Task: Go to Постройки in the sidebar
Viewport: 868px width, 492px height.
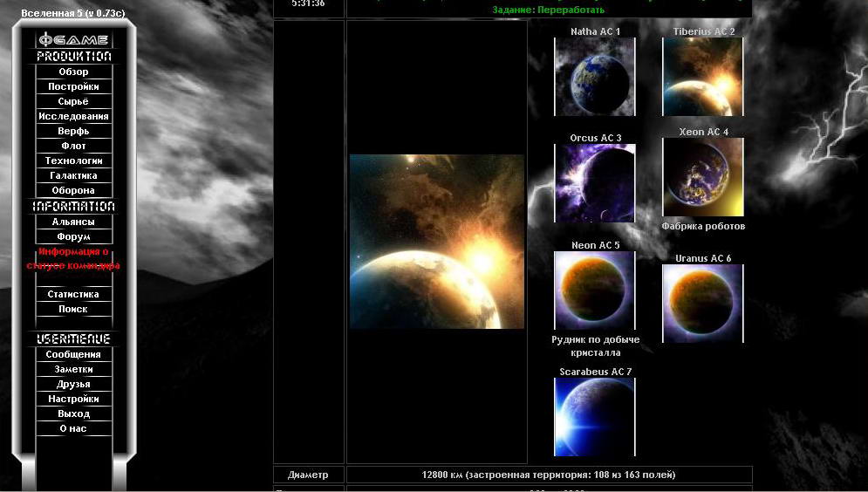Action: tap(73, 86)
